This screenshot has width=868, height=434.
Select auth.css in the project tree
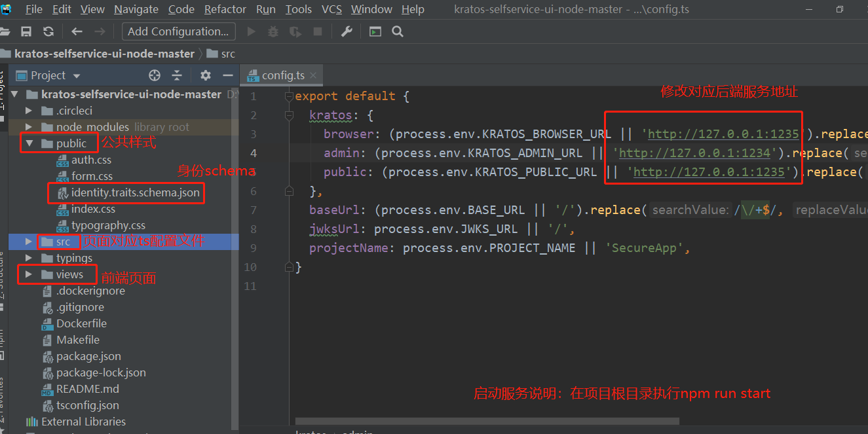(91, 160)
